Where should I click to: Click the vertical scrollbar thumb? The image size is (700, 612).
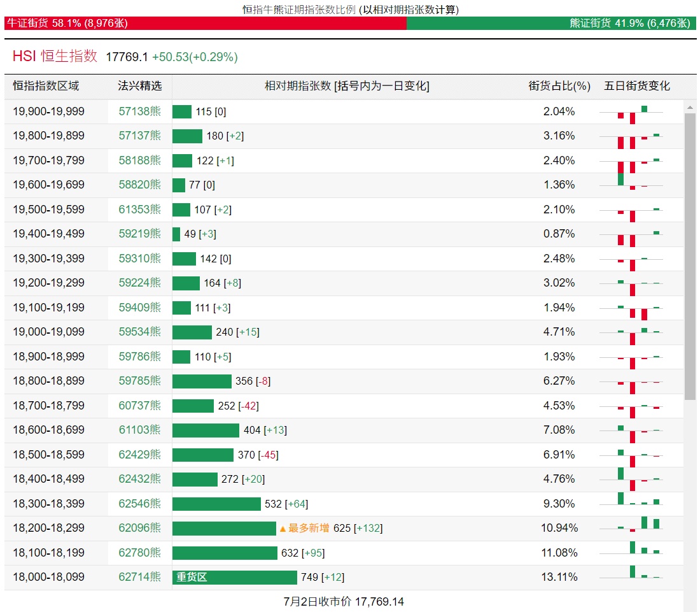(690, 257)
